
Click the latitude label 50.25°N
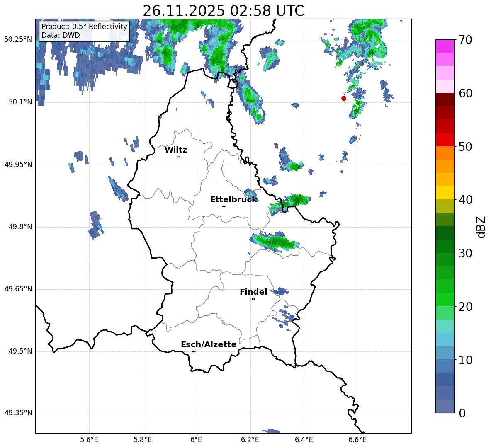tap(18, 40)
